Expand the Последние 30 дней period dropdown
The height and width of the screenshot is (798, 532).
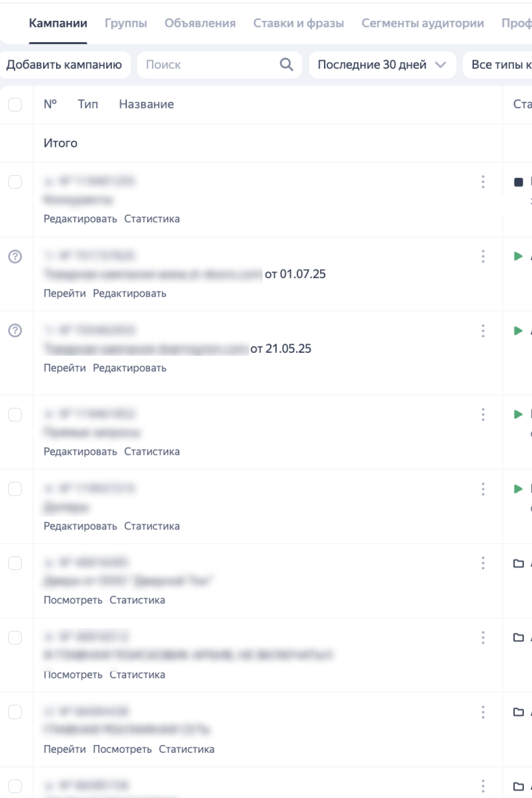[x=382, y=65]
